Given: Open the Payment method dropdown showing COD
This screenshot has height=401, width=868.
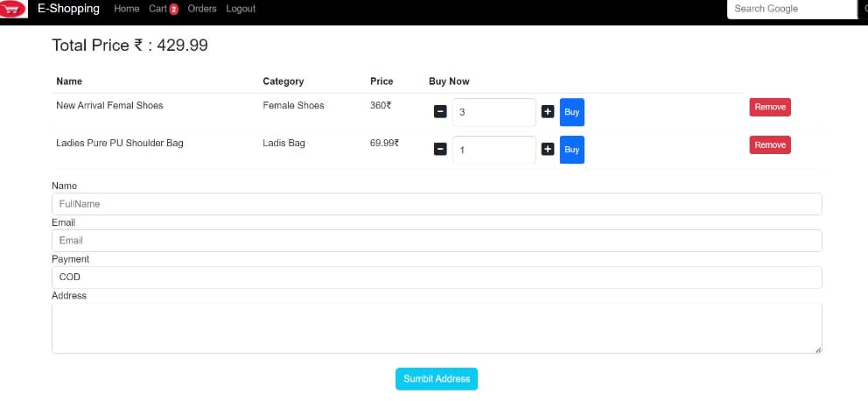Looking at the screenshot, I should tap(437, 278).
